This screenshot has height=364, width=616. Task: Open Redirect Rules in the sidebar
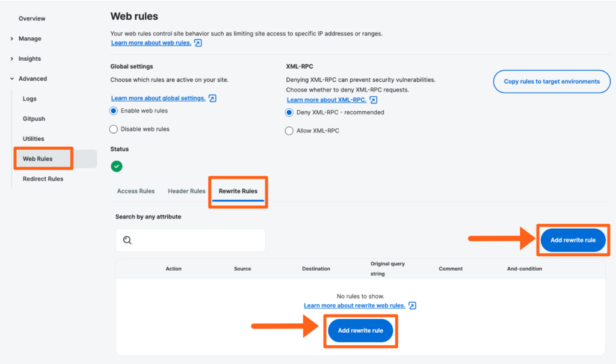[x=43, y=179]
